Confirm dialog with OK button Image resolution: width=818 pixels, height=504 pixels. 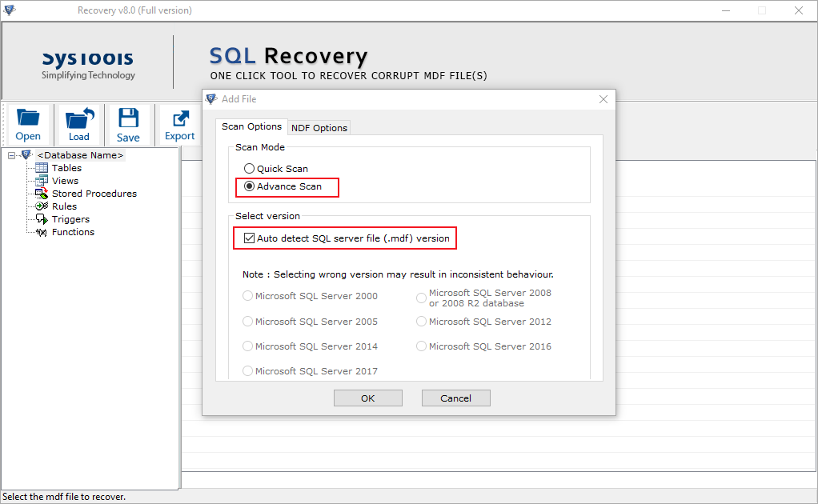[368, 398]
